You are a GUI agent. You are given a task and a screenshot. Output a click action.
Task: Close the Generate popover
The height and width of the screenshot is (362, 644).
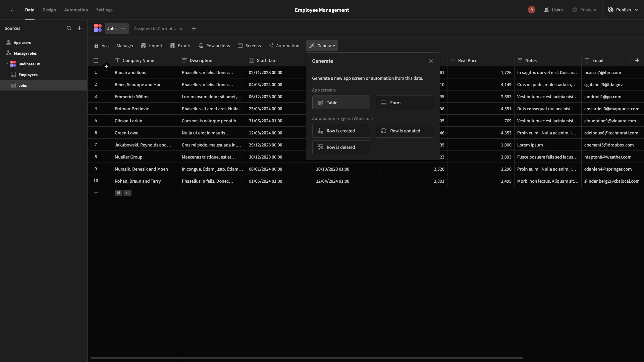coord(431,61)
